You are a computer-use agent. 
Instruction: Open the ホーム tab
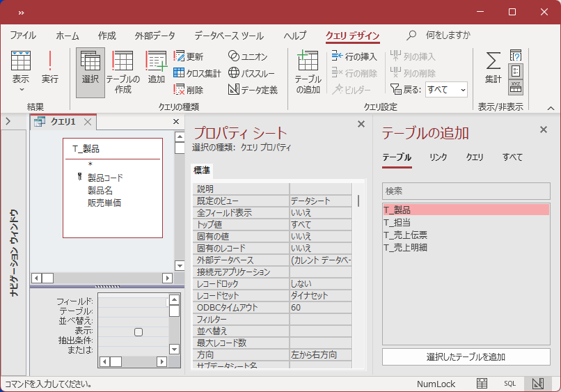click(68, 36)
